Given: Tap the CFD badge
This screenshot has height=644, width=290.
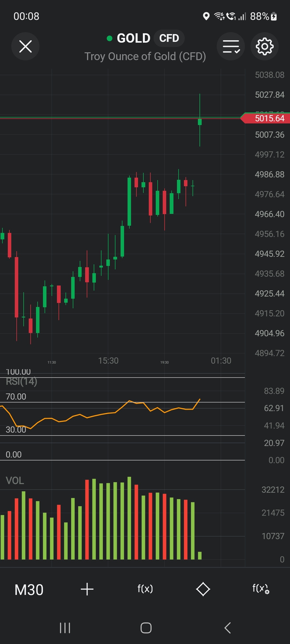Looking at the screenshot, I should [169, 38].
